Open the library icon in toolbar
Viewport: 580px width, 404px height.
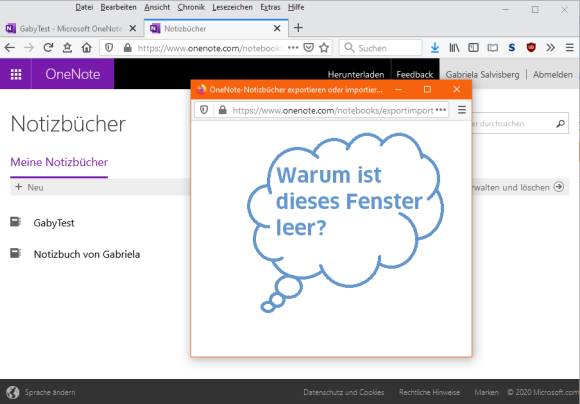(x=454, y=48)
